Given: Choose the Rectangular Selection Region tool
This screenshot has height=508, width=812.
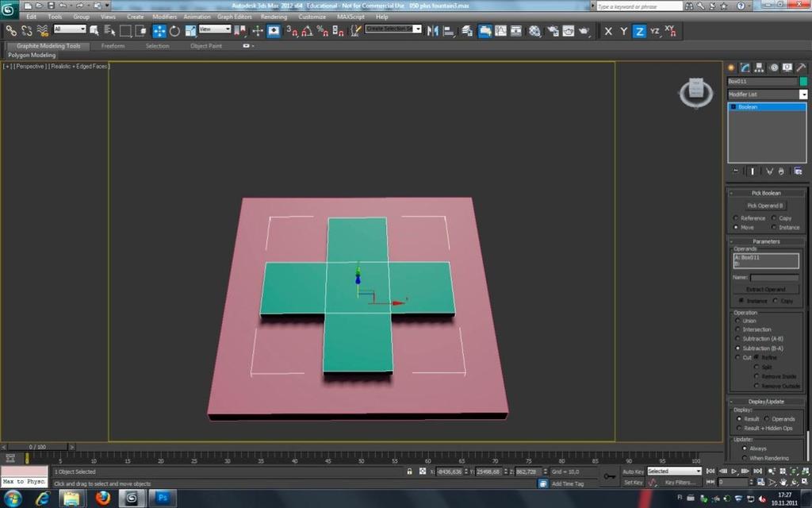Looking at the screenshot, I should click(125, 31).
